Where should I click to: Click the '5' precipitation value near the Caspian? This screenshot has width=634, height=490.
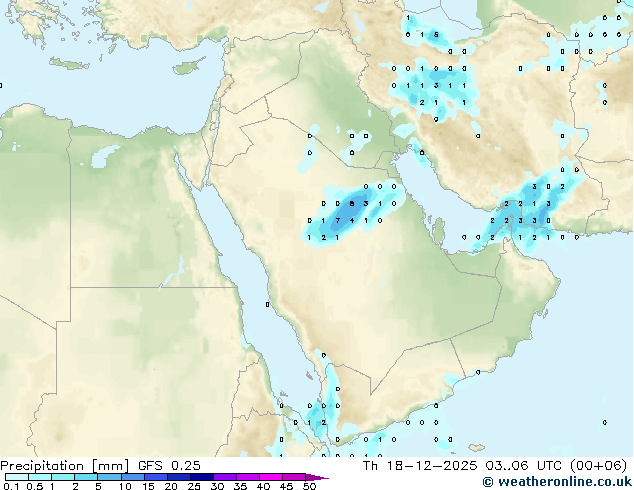pyautogui.click(x=436, y=35)
